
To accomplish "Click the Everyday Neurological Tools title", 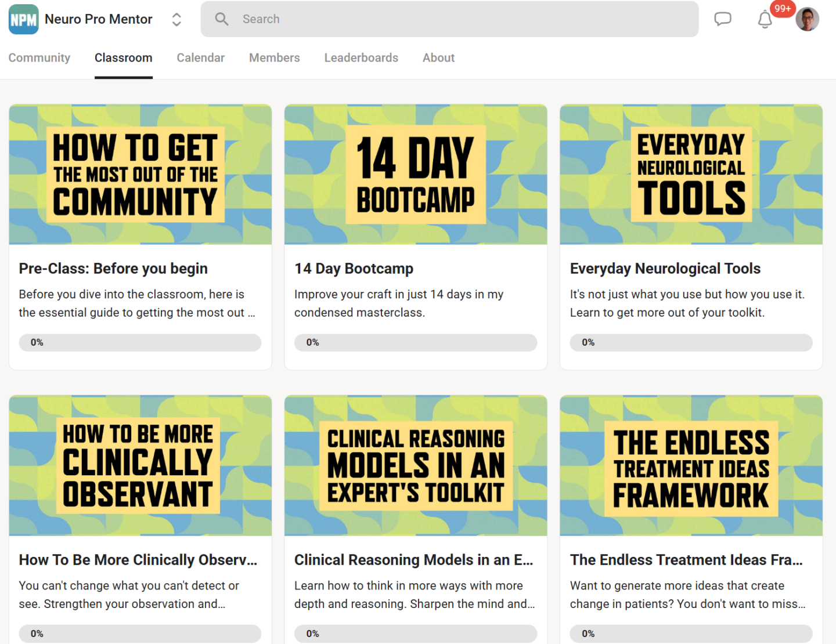I will (665, 269).
